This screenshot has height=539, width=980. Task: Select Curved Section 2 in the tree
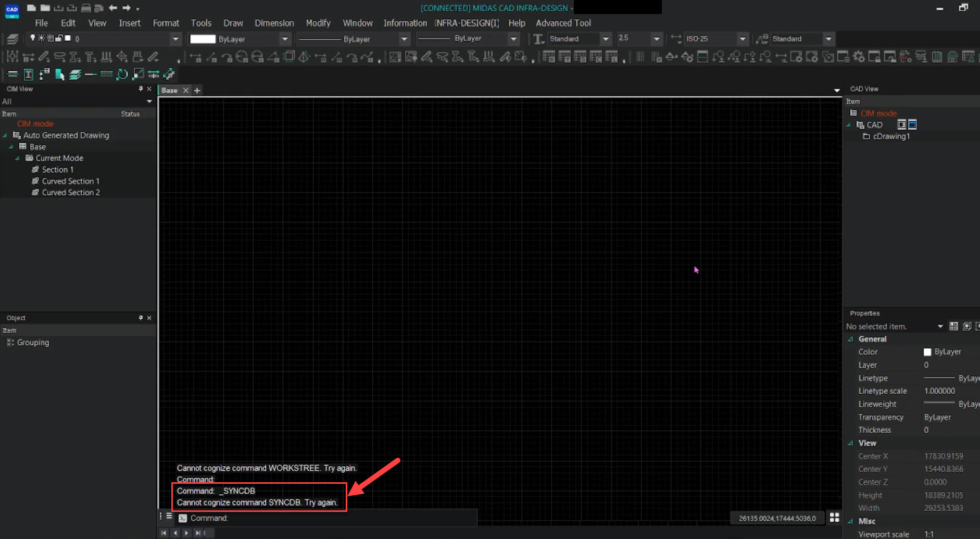[x=71, y=193]
